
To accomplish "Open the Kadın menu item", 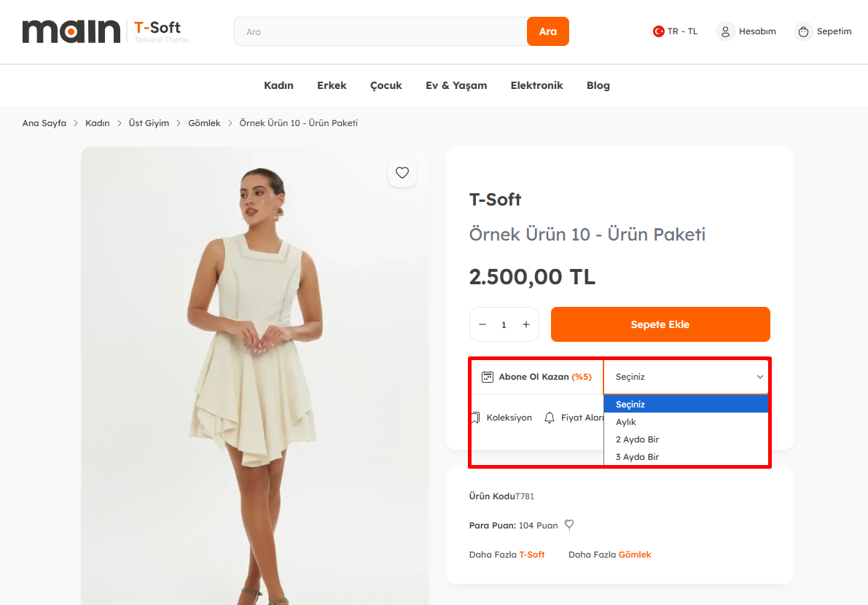I will [x=278, y=85].
